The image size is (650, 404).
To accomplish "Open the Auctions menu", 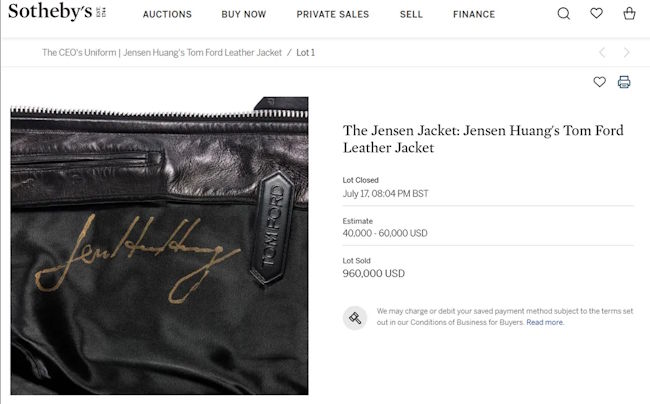I will click(x=167, y=15).
